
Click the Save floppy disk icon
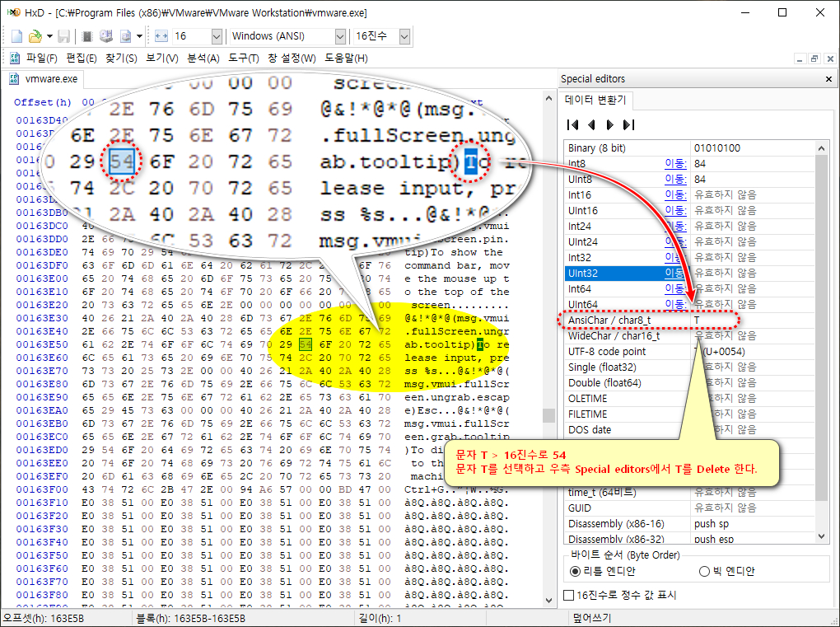click(64, 36)
